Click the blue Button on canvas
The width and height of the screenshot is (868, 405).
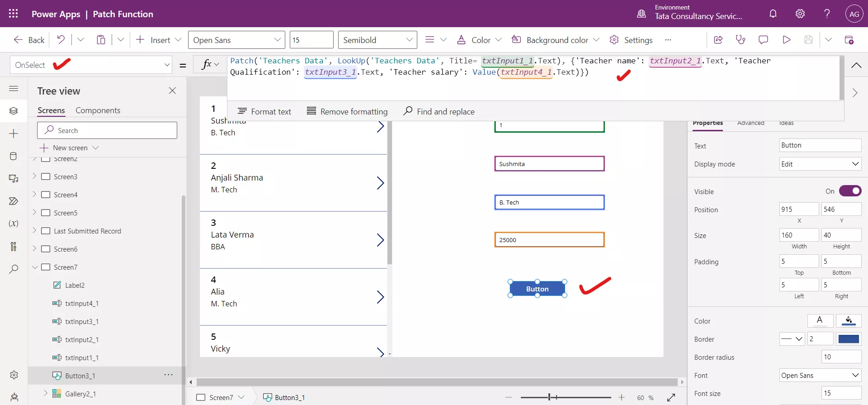click(x=537, y=289)
